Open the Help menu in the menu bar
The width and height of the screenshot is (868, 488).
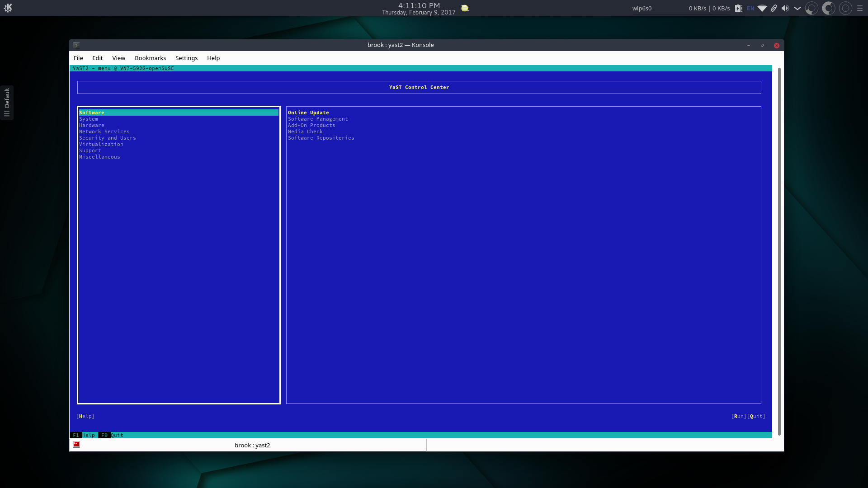(x=213, y=58)
